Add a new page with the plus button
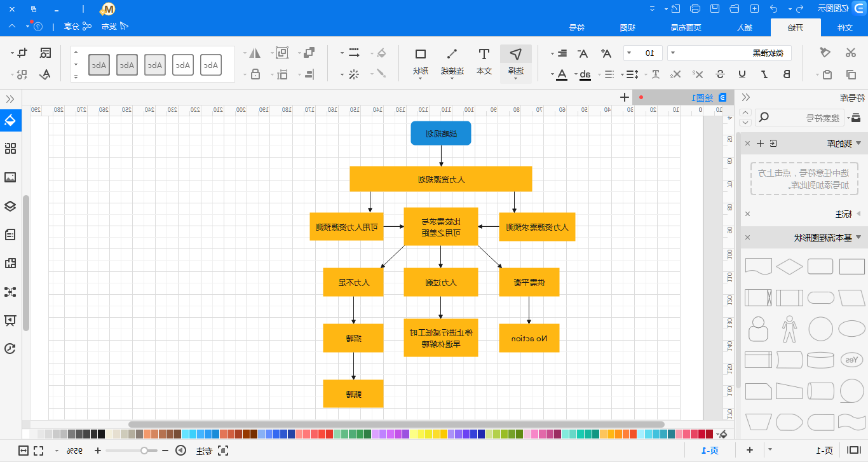The image size is (868, 462). click(x=750, y=451)
